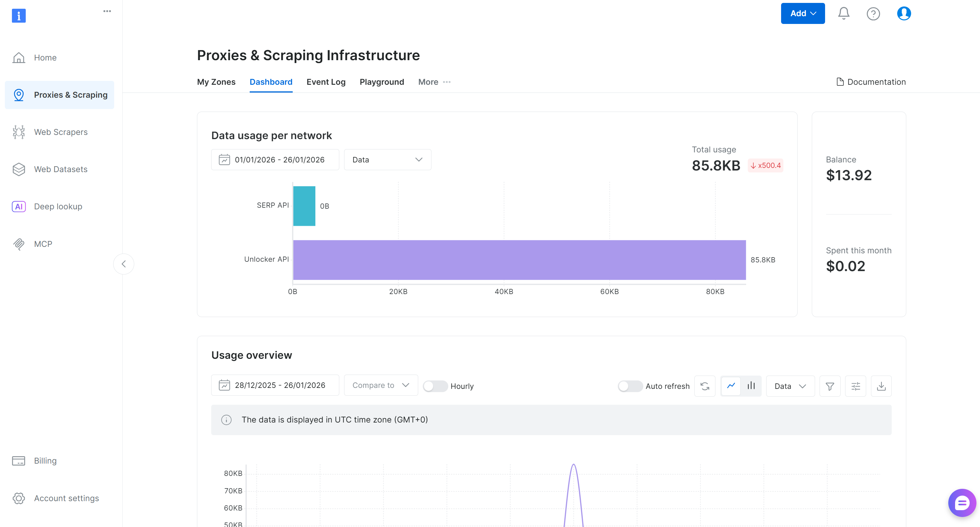Switch to the Event Log tab
Image resolution: width=980 pixels, height=527 pixels.
326,82
